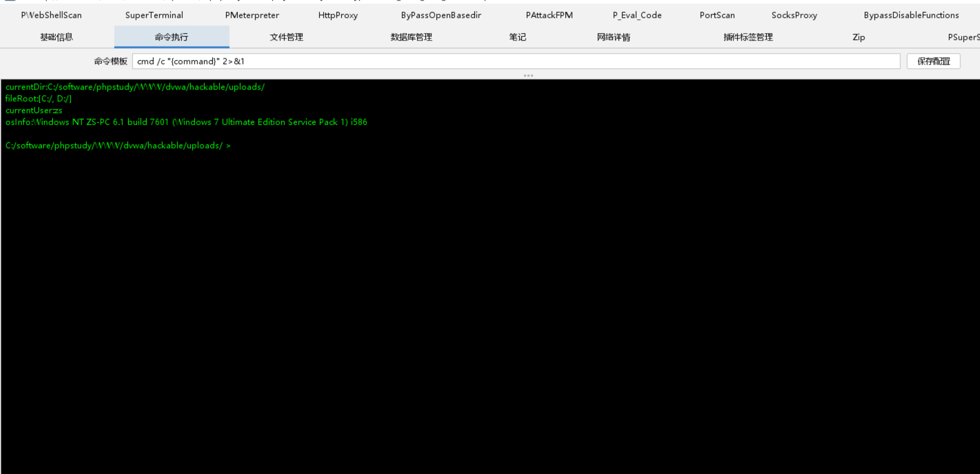Open the P_Eval_Code tab
Image resolution: width=980 pixels, height=474 pixels.
[x=637, y=15]
